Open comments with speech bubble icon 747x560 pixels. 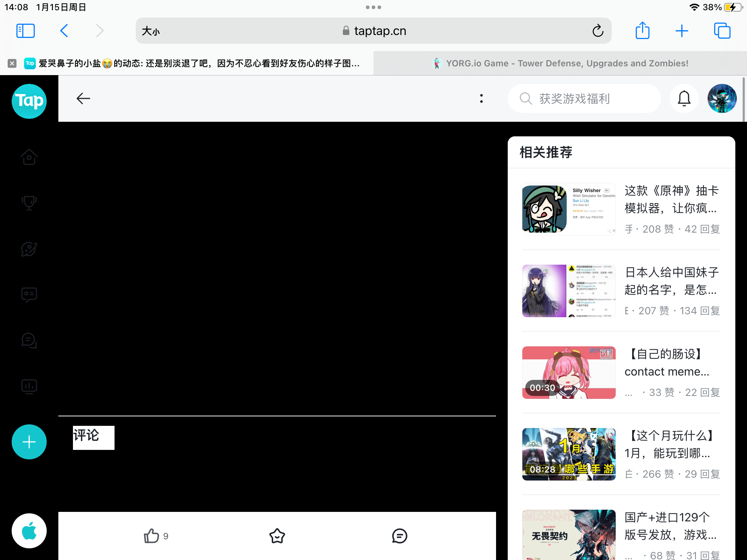click(x=399, y=536)
